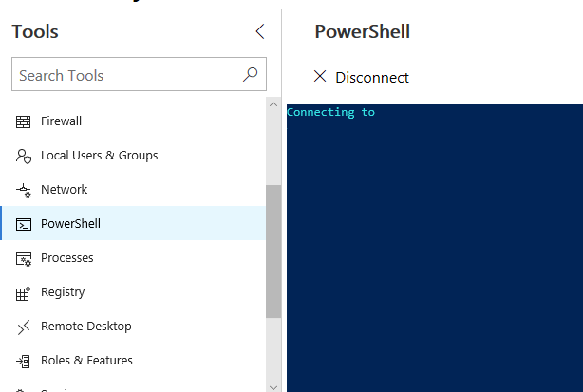Open Roles & Features tool
583x392 pixels.
[x=133, y=361]
